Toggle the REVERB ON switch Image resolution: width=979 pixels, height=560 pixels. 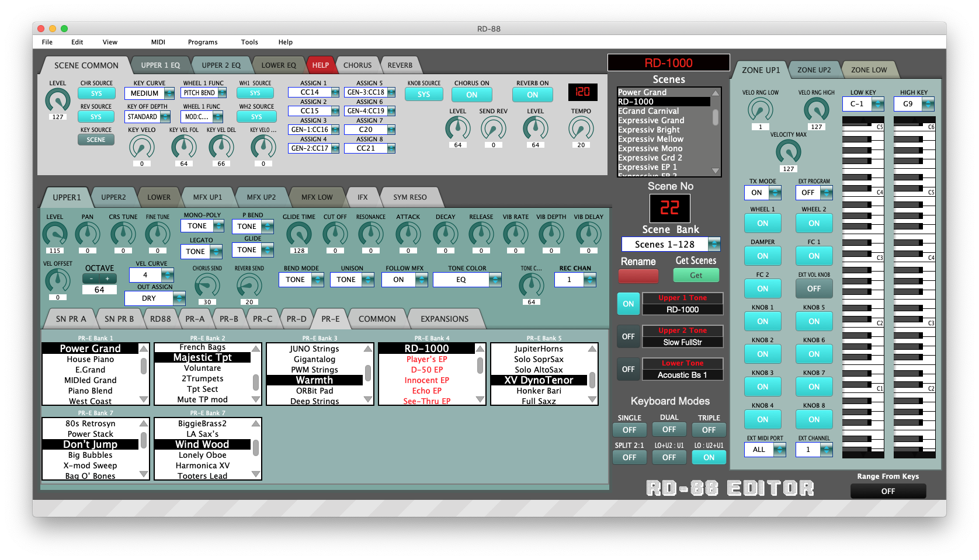click(x=532, y=95)
